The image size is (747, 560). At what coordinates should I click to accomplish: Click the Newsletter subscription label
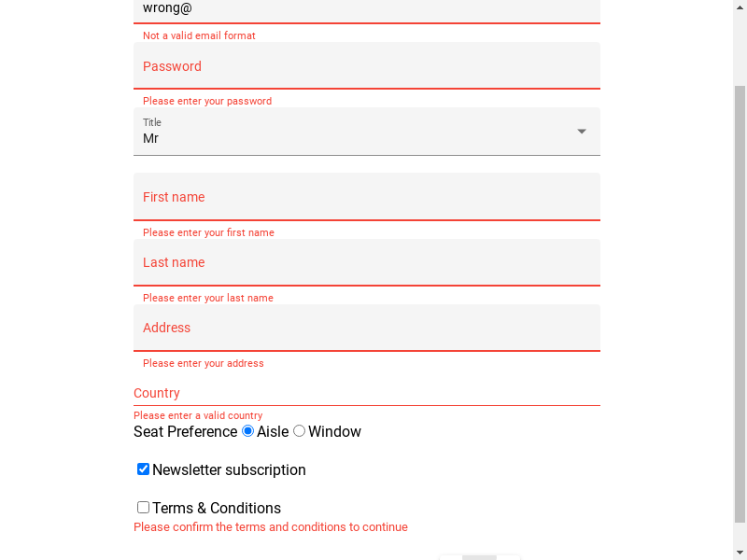pyautogui.click(x=229, y=470)
